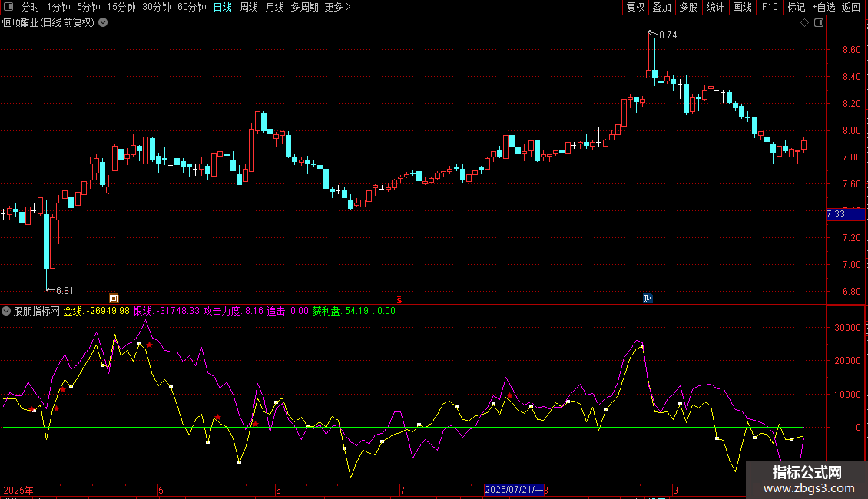This screenshot has height=499, width=868.
Task: Add stock via +自选 button
Action: pyautogui.click(x=823, y=7)
